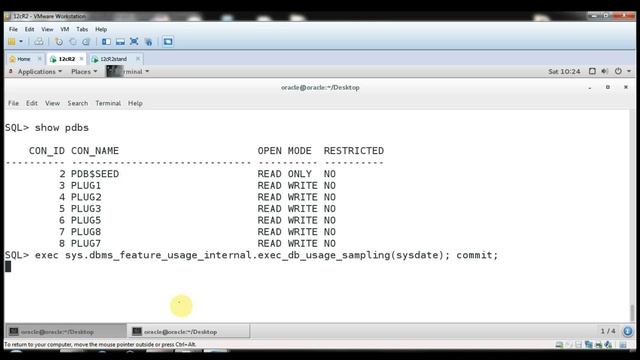
Task: Click the PLUG1 container name
Action: pos(86,186)
